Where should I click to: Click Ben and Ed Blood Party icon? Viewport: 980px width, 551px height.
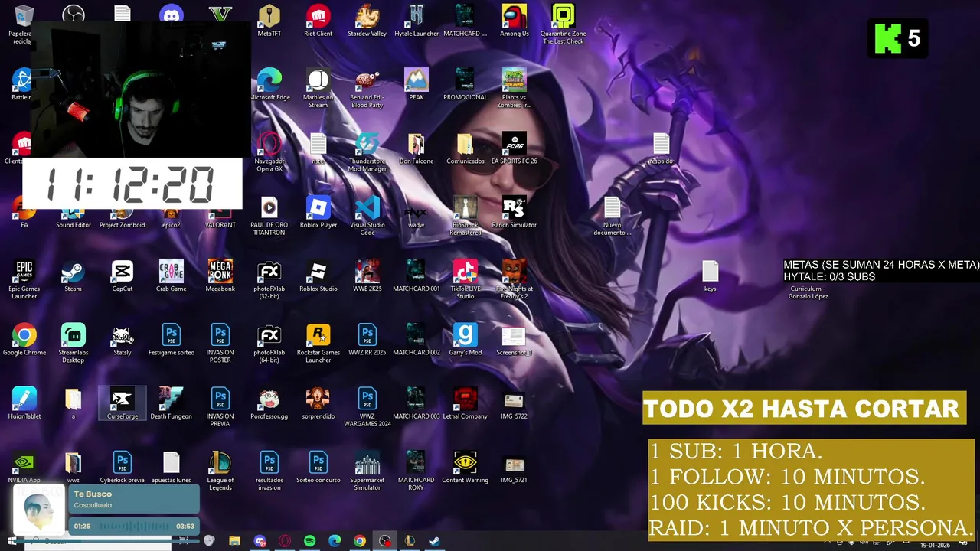click(x=367, y=88)
